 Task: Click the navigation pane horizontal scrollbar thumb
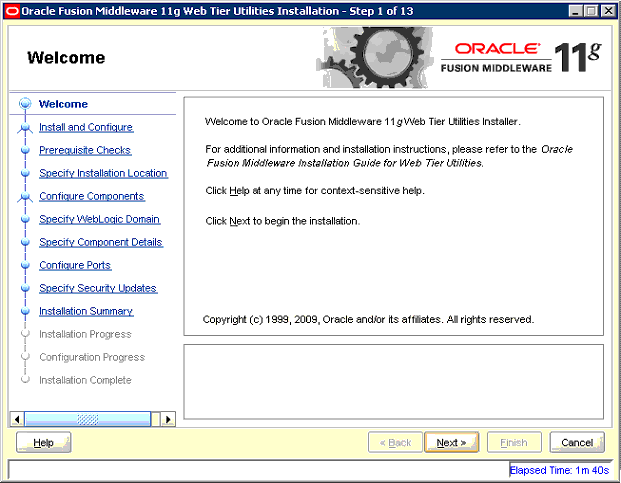pos(88,419)
